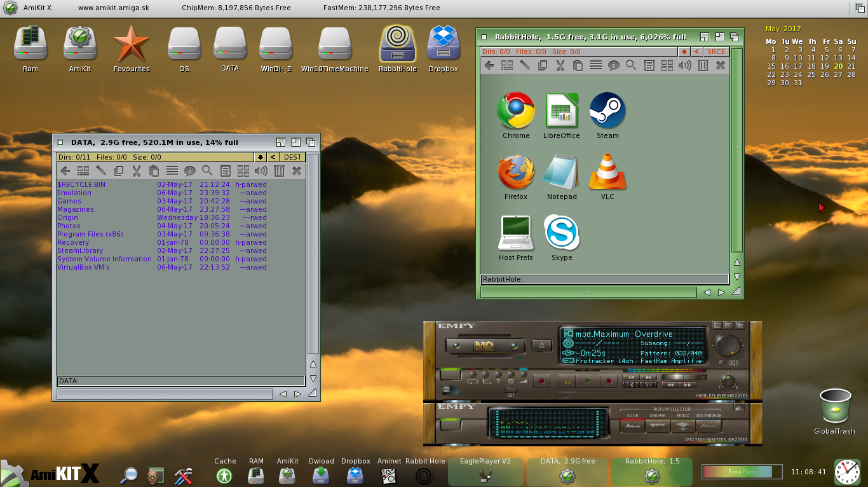Collapse spectrum analyzer with the up-triangle button
This screenshot has width=868, height=487.
tap(739, 408)
